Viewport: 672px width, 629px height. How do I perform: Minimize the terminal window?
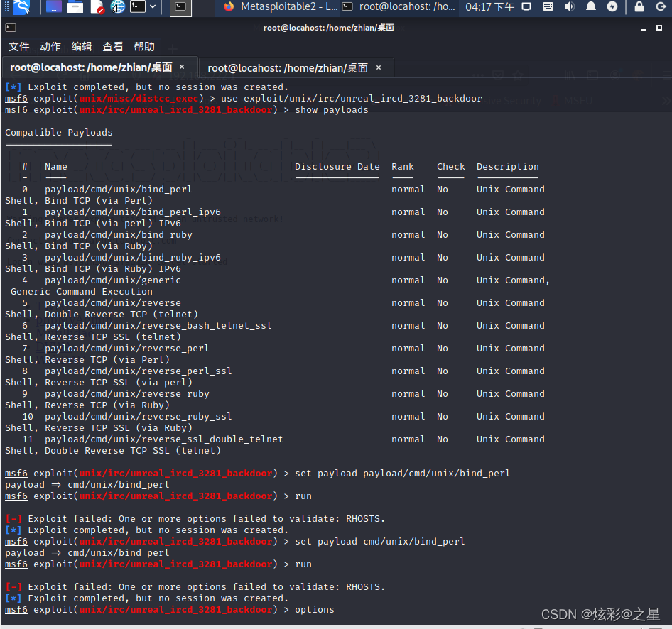644,28
